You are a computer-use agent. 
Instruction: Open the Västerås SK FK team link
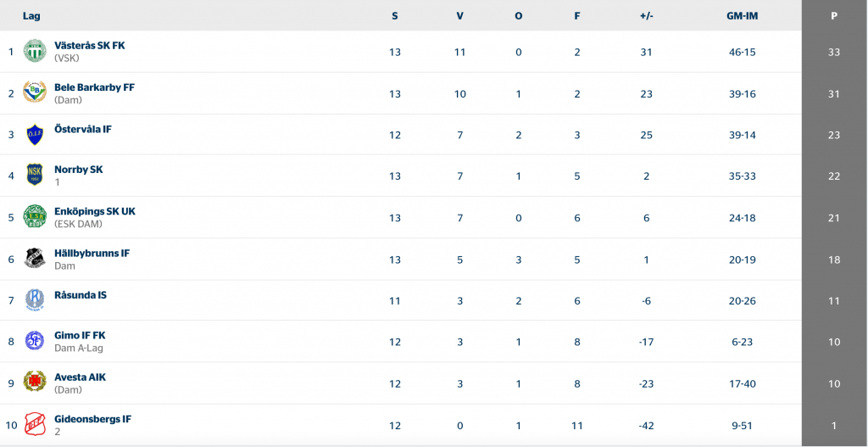pos(90,46)
